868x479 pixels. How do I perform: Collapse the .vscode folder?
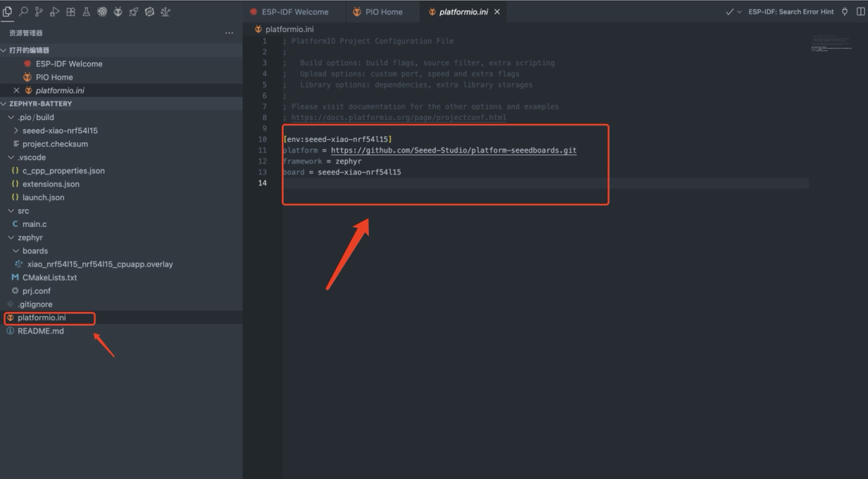pos(121,157)
